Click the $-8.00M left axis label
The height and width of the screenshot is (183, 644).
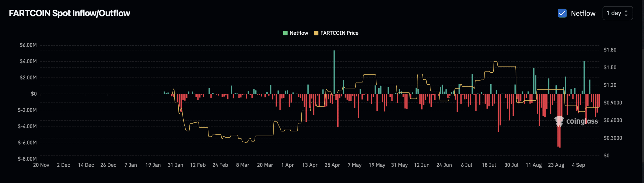coord(27,159)
